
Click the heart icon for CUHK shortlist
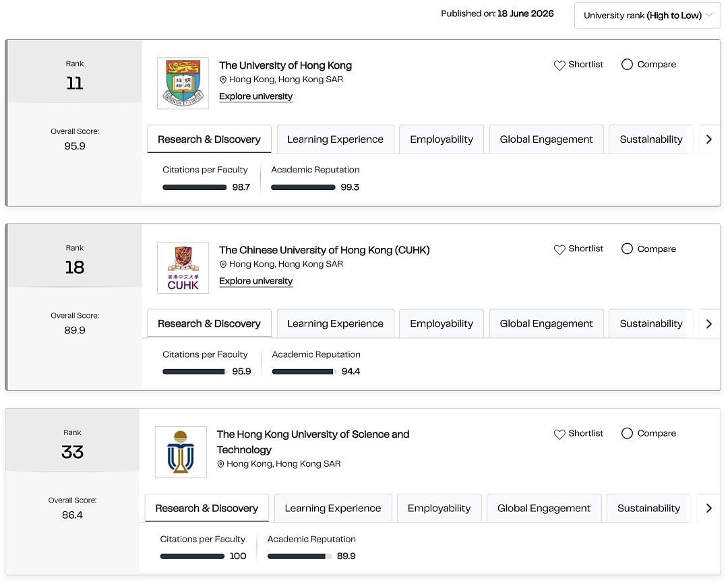(559, 250)
